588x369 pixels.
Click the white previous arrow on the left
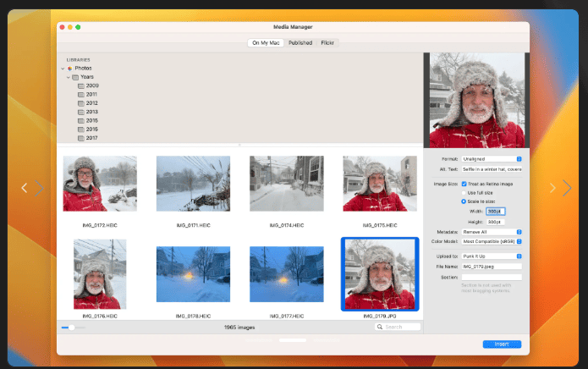(25, 188)
